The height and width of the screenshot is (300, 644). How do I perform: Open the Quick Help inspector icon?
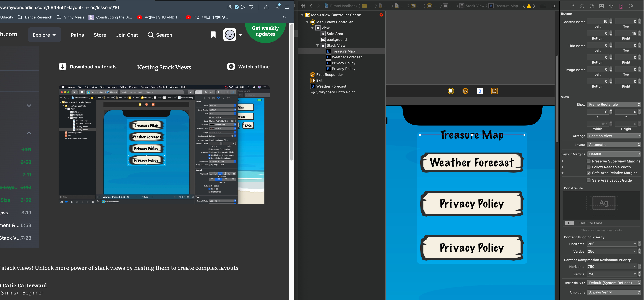pos(592,6)
